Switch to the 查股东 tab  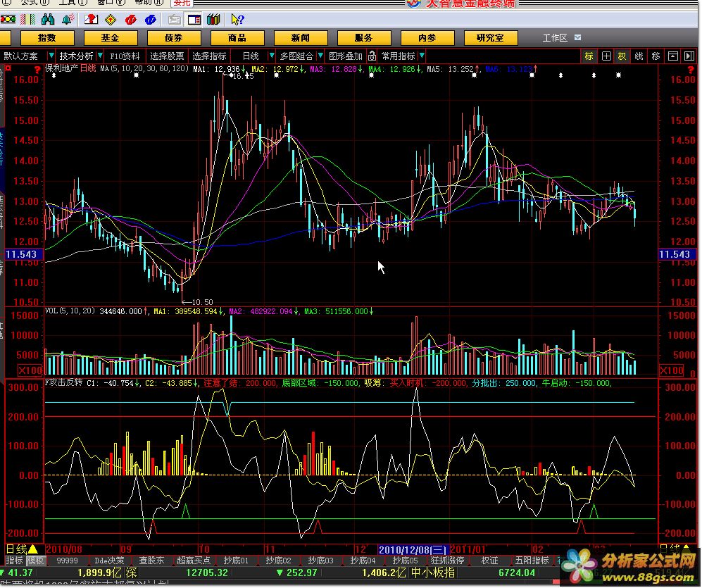click(x=151, y=561)
